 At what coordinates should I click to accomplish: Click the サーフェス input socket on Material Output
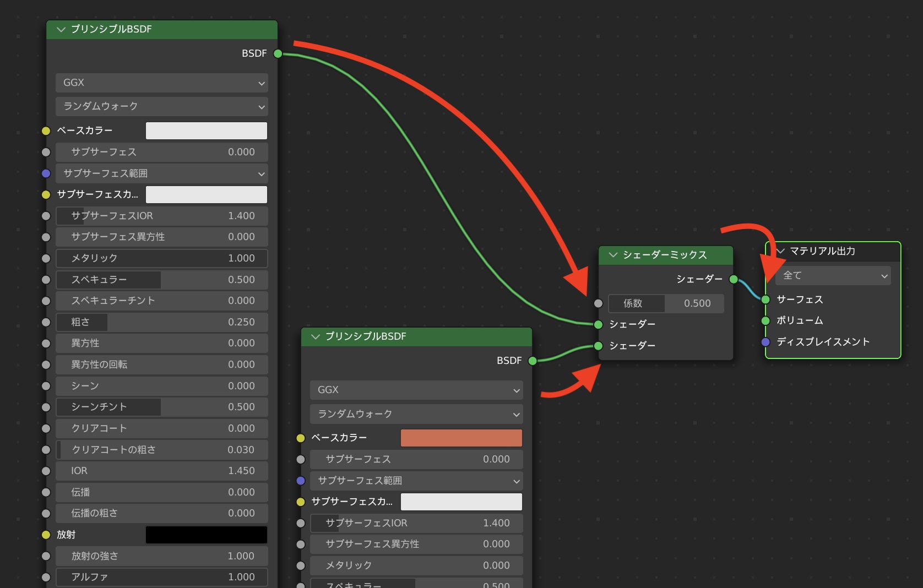pyautogui.click(x=765, y=300)
